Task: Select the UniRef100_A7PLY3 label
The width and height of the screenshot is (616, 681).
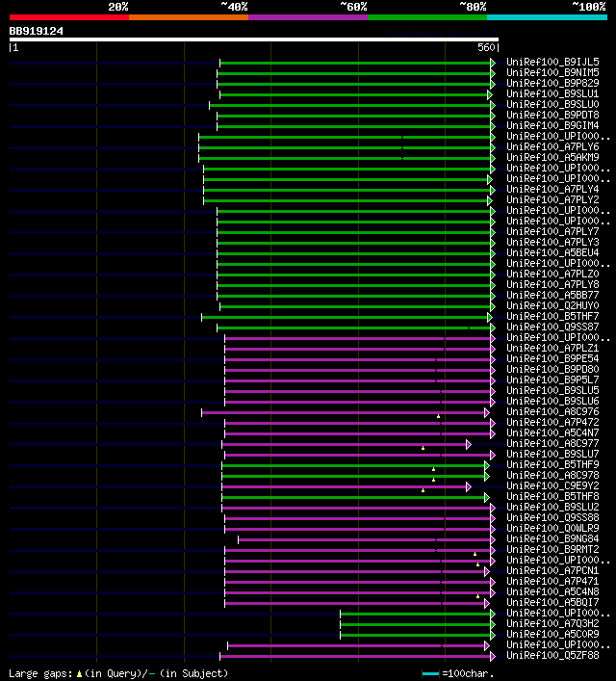Action: click(x=552, y=242)
